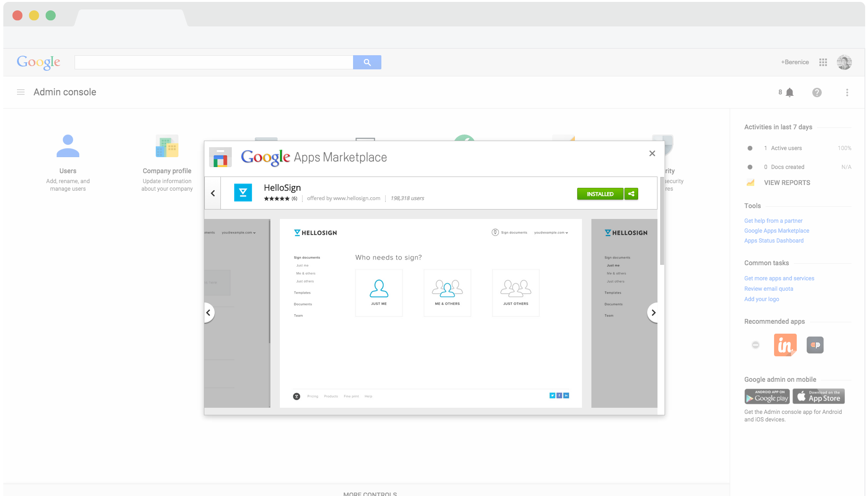Open Get help from a partner

click(x=773, y=221)
